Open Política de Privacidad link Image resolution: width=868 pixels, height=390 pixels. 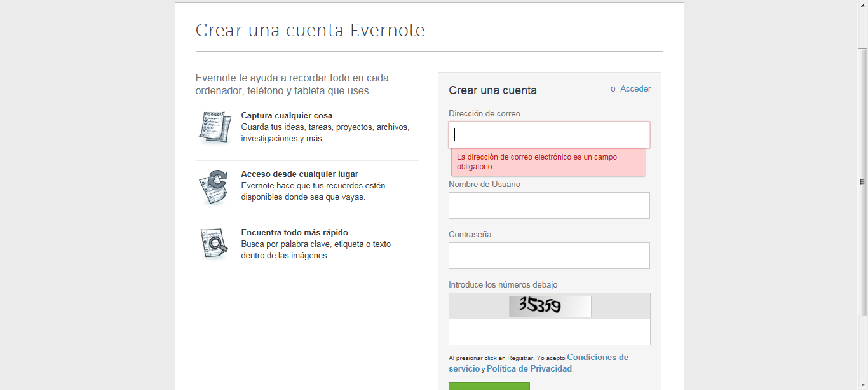click(x=529, y=369)
